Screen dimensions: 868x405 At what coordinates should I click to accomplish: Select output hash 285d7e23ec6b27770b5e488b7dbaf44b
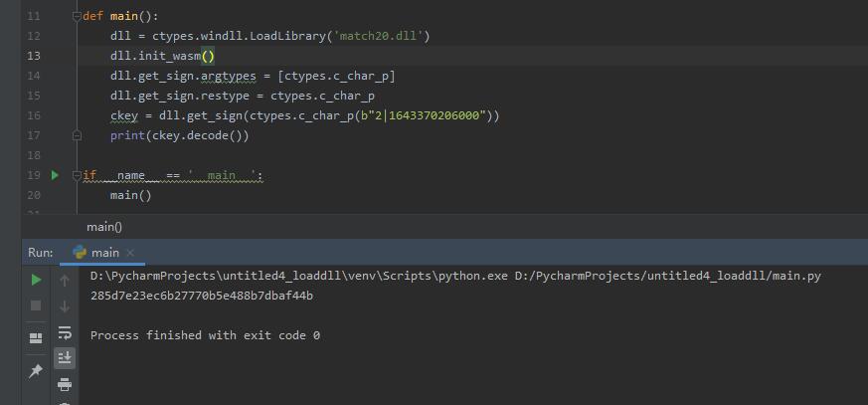coord(202,296)
